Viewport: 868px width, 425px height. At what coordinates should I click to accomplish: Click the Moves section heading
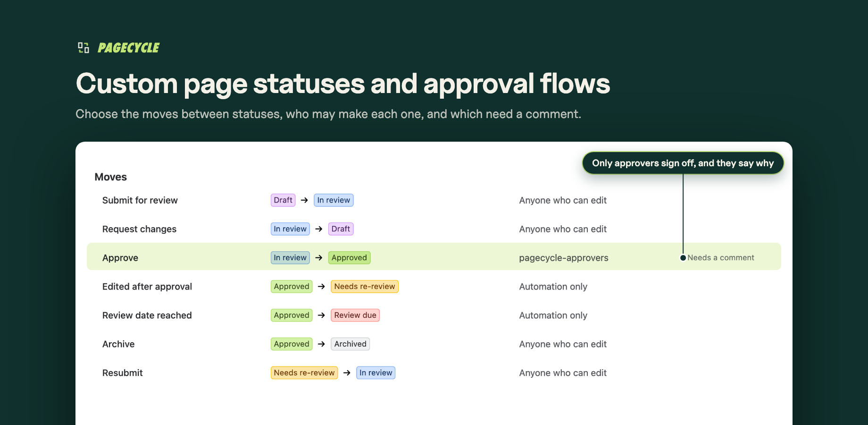point(111,177)
